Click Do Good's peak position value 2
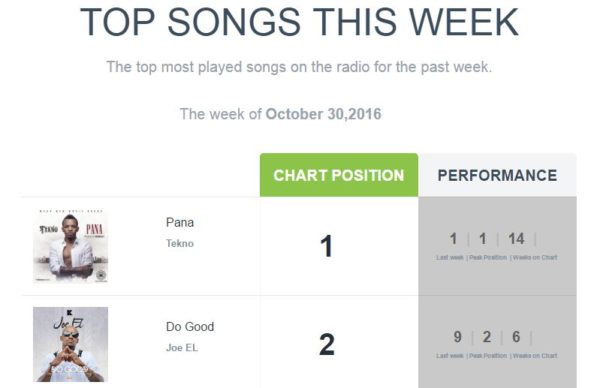The width and height of the screenshot is (600, 388). click(486, 337)
